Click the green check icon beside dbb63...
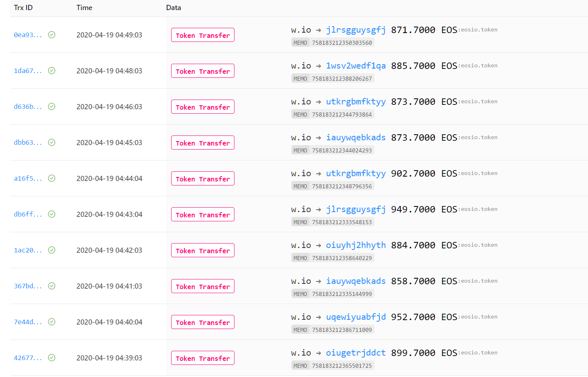Screen dimensions: 588x377 52,142
